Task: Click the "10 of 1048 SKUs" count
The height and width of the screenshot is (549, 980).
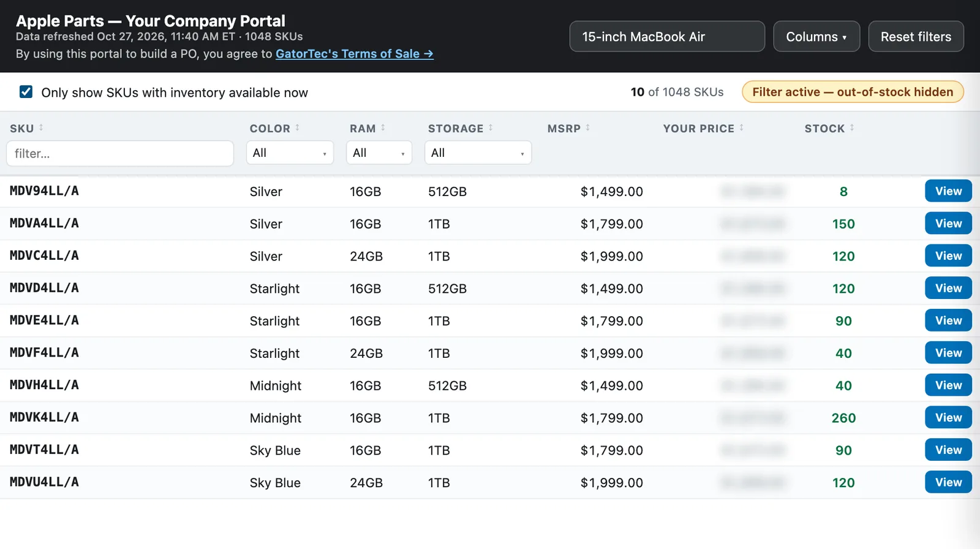Action: 677,92
